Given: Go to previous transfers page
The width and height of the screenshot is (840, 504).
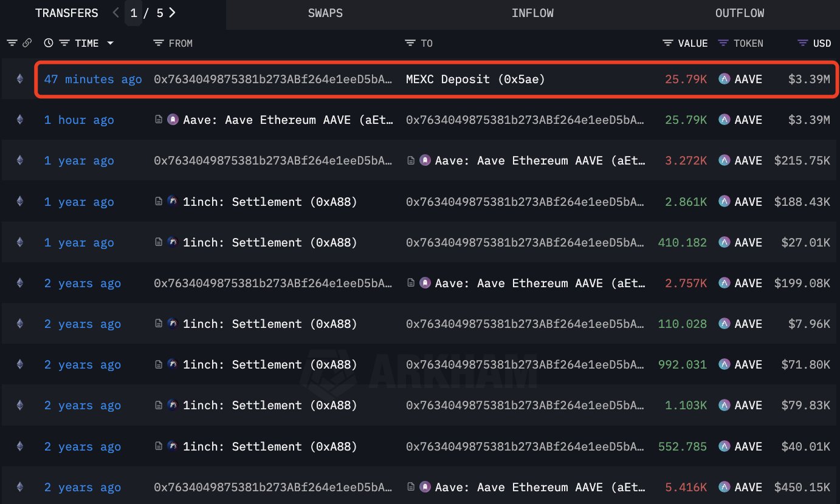Looking at the screenshot, I should tap(116, 13).
